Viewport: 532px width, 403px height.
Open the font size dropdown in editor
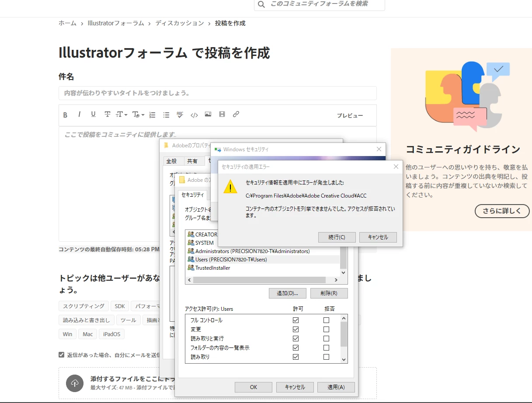point(121,115)
